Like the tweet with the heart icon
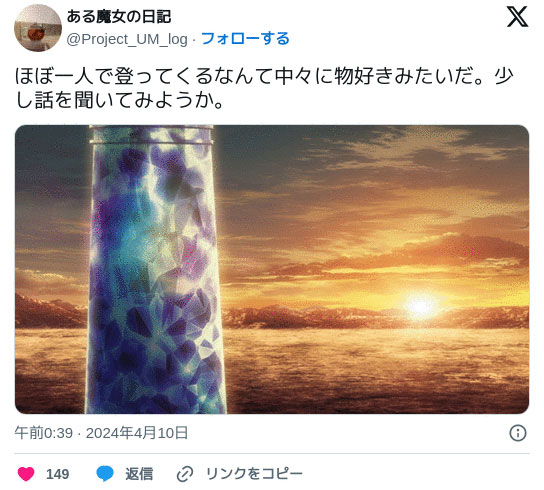Image resolution: width=544 pixels, height=490 pixels. point(26,474)
